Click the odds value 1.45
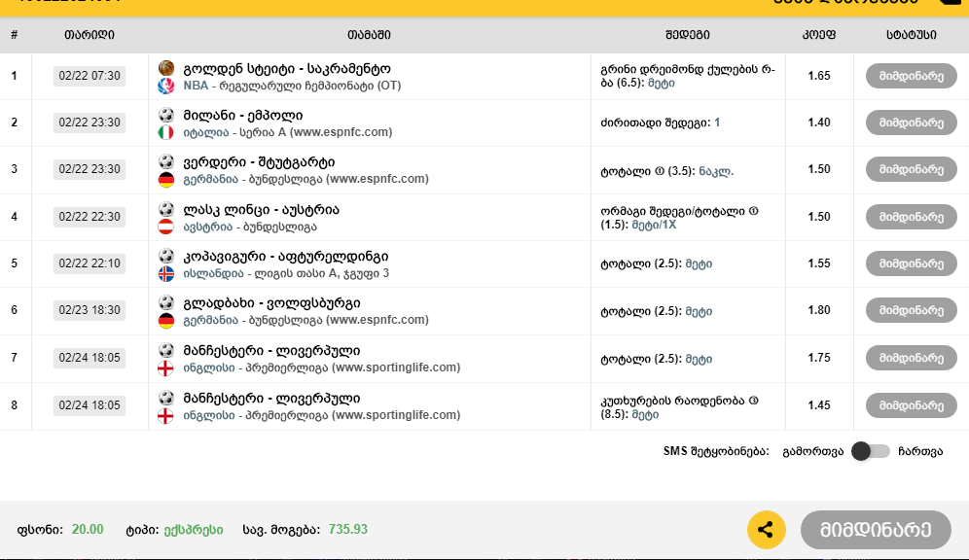 point(819,405)
